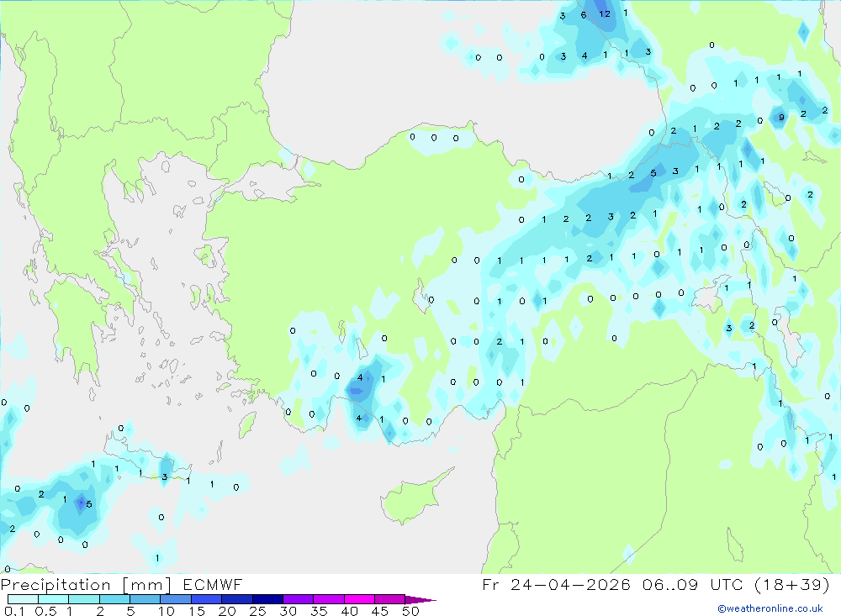Screen dimensions: 841x616
Task: Click the lightest 0.1–0.5 mm legend swatch
Action: [x=23, y=599]
